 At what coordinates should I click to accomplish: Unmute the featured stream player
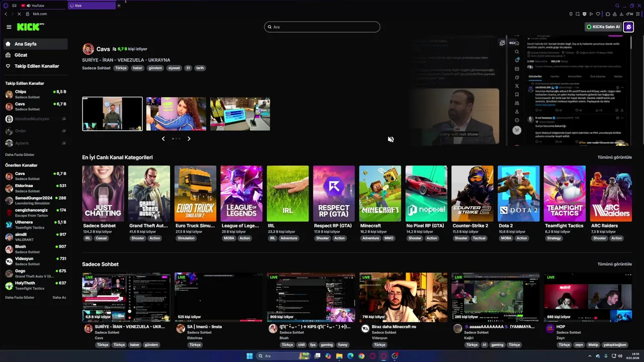click(x=391, y=139)
